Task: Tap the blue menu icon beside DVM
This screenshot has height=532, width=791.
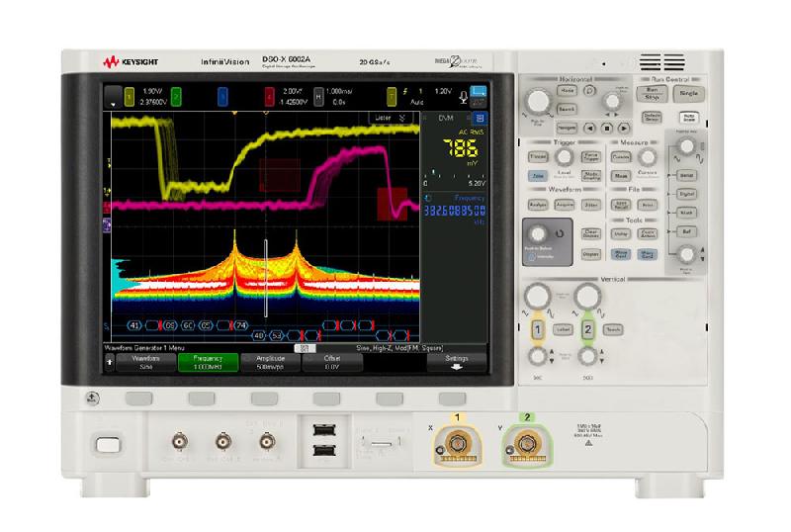Action: pos(480,118)
